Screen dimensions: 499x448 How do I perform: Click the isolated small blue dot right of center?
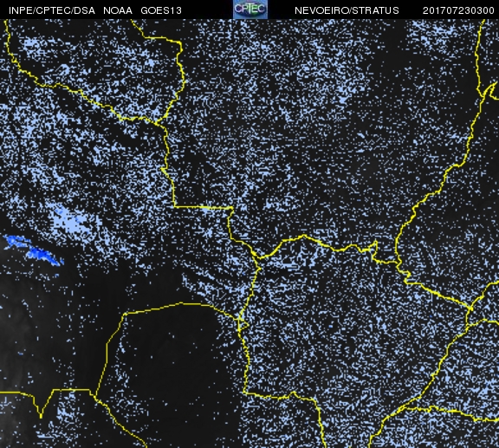[x=330, y=327]
